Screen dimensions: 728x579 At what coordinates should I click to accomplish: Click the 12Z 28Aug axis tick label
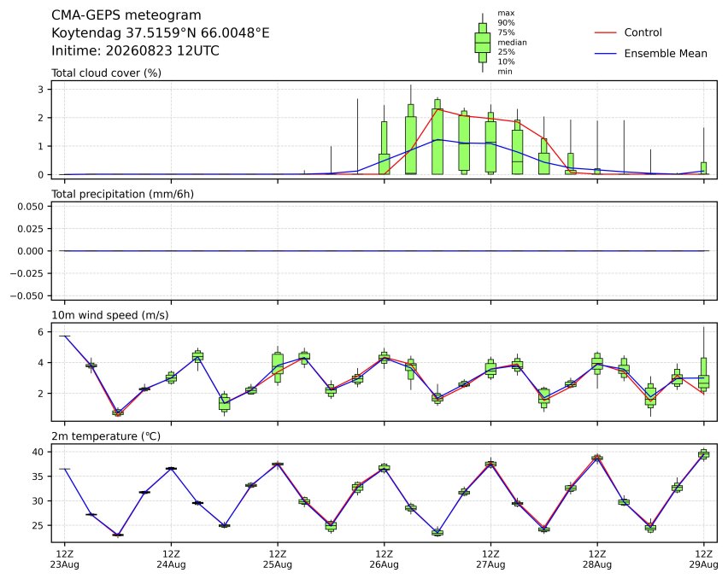pyautogui.click(x=597, y=559)
